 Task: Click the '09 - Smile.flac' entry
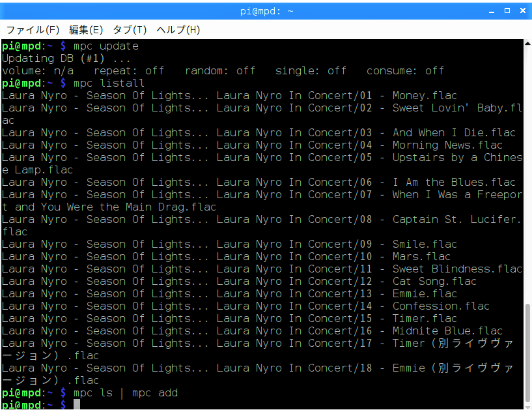[x=408, y=244]
